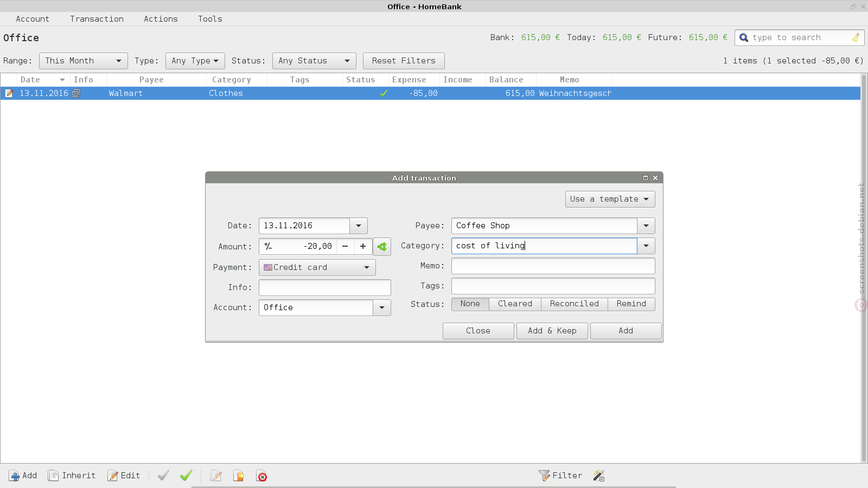Set status to None
The image size is (868, 488).
point(470,304)
